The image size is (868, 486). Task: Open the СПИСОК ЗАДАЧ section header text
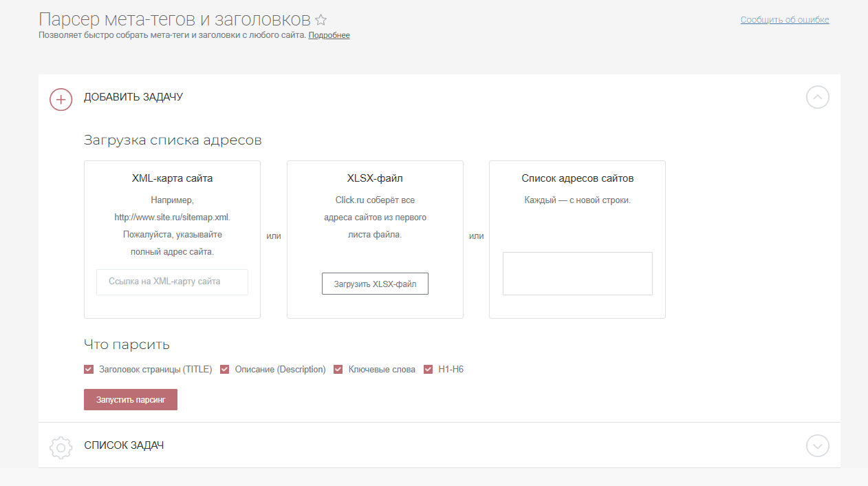124,445
